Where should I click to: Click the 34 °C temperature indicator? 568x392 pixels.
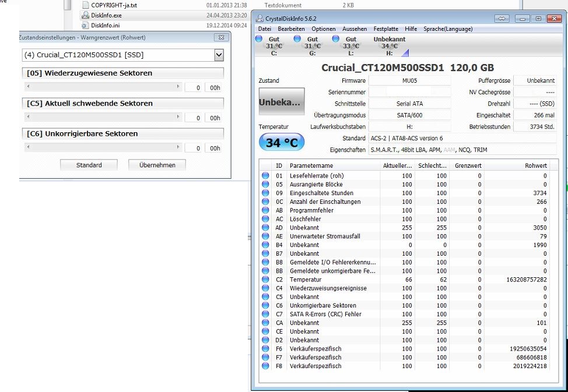coord(282,142)
